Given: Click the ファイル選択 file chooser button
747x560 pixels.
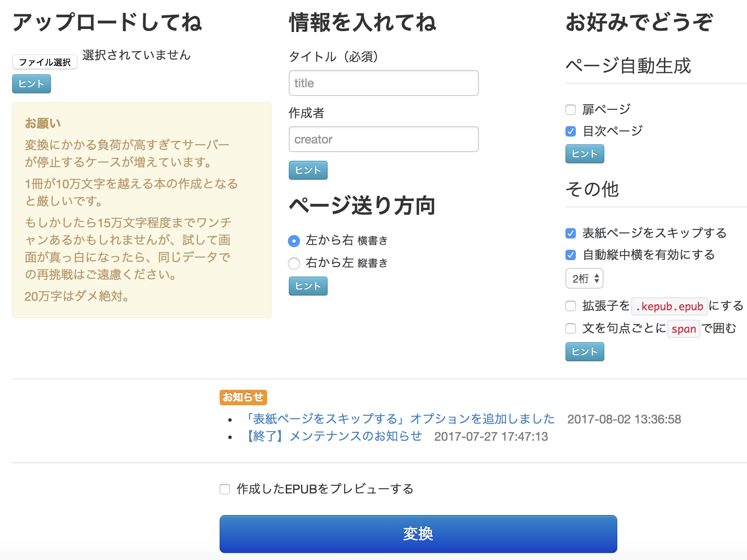Looking at the screenshot, I should coord(45,62).
